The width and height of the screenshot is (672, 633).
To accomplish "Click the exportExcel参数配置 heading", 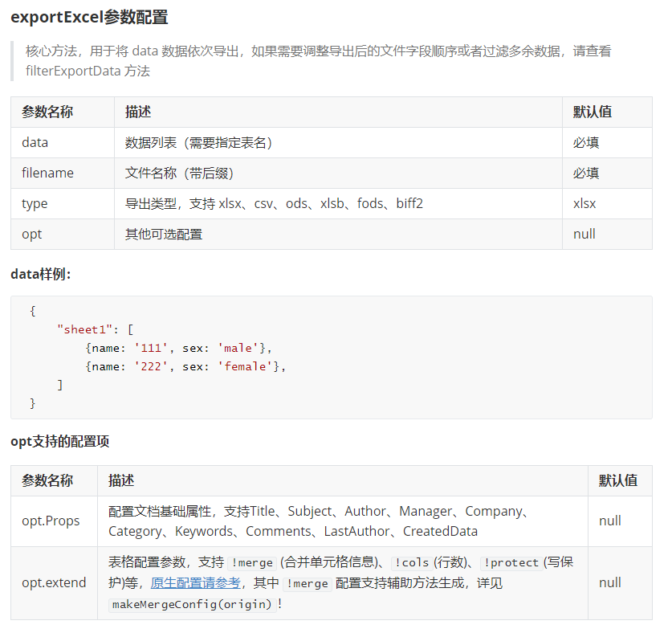I will pyautogui.click(x=89, y=16).
